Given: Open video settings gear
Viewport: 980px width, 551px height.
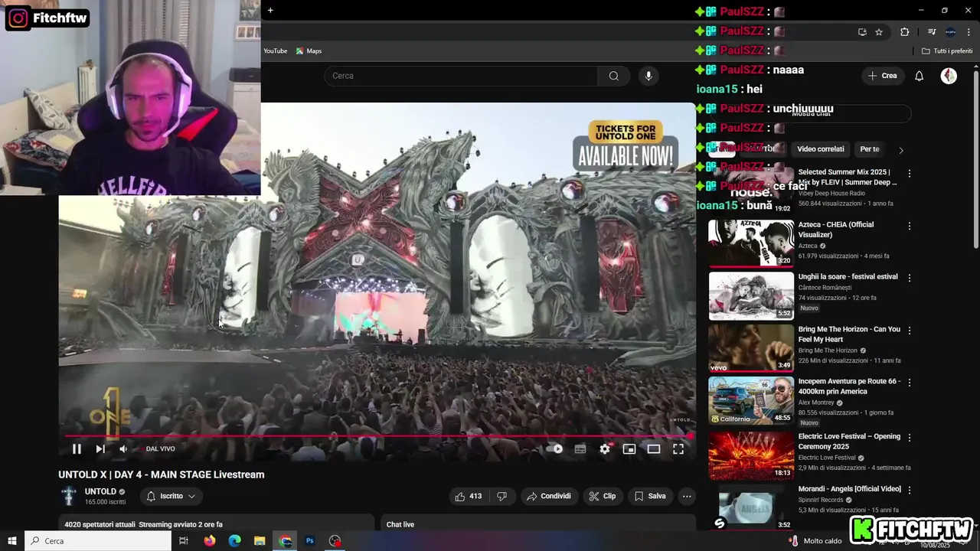Looking at the screenshot, I should coord(605,449).
